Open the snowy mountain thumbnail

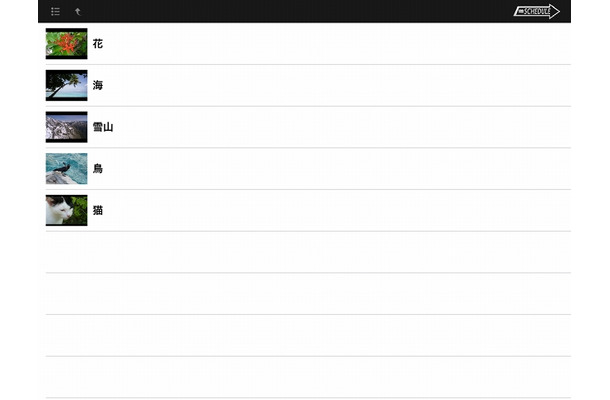(67, 127)
